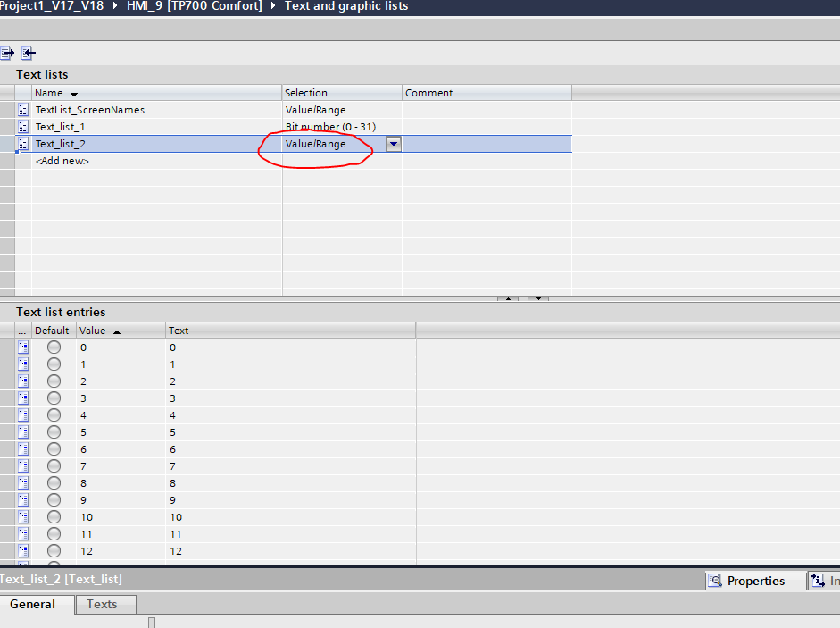This screenshot has width=840, height=628.
Task: Set entry 4 as default
Action: (x=54, y=415)
